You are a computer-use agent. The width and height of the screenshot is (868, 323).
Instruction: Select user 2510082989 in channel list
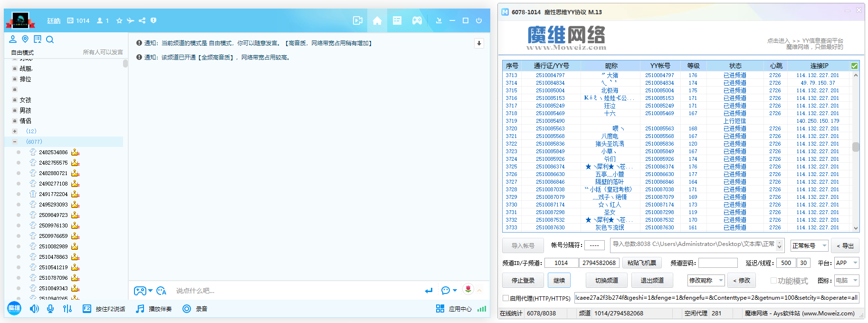[x=53, y=246]
